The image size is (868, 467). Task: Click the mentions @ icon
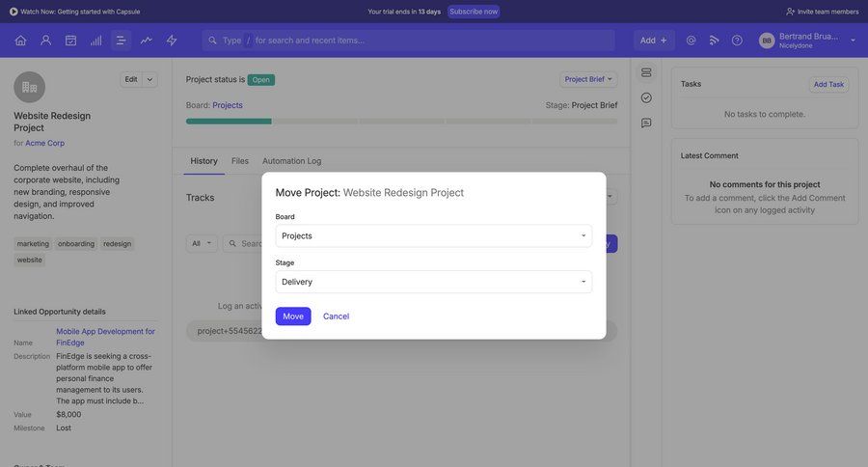click(691, 41)
